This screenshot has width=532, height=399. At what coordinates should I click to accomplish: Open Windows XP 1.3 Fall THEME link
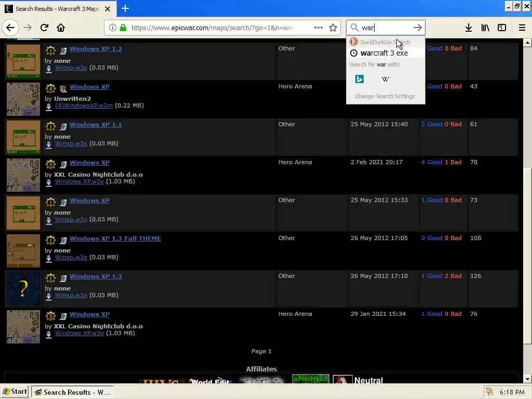pos(115,238)
